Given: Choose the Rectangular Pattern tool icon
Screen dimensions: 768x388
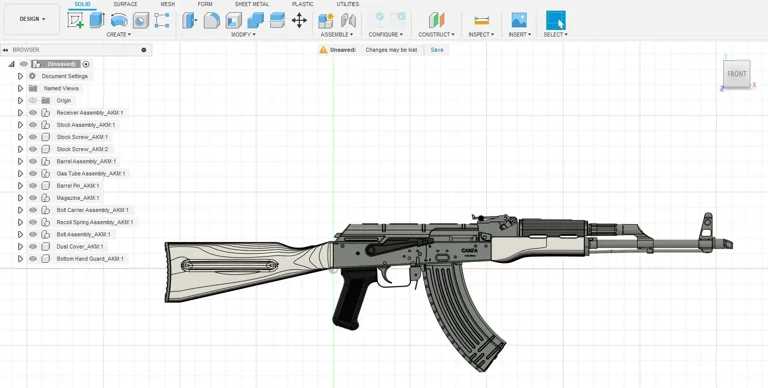Looking at the screenshot, I should click(162, 20).
